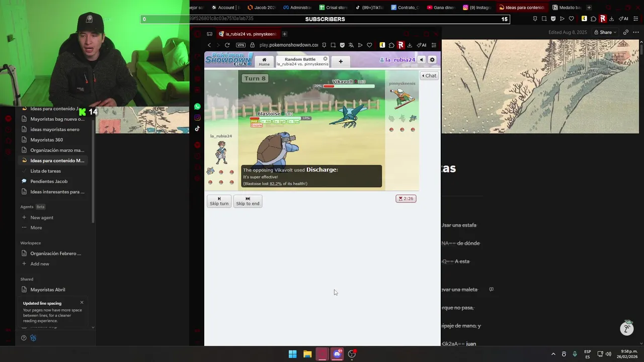
Task: Open Windows Start menu
Action: (x=292, y=354)
